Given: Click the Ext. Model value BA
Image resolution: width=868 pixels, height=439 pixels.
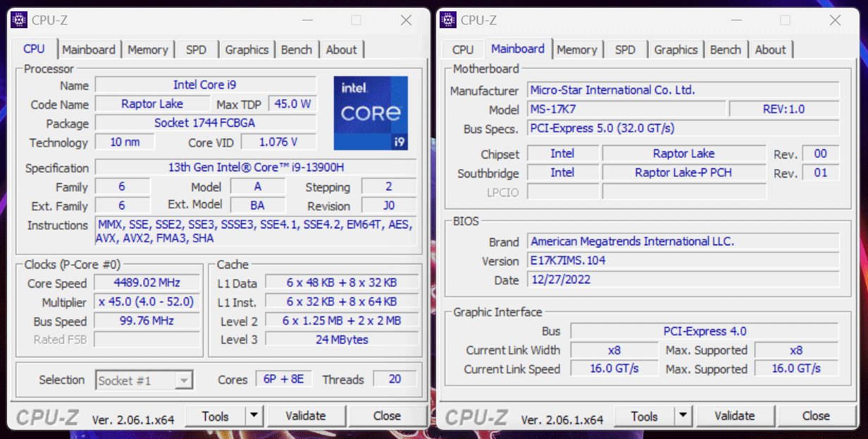Looking at the screenshot, I should tap(258, 205).
